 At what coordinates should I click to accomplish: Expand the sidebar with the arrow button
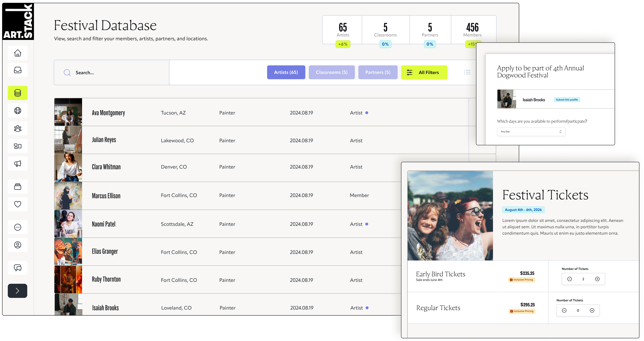point(18,291)
